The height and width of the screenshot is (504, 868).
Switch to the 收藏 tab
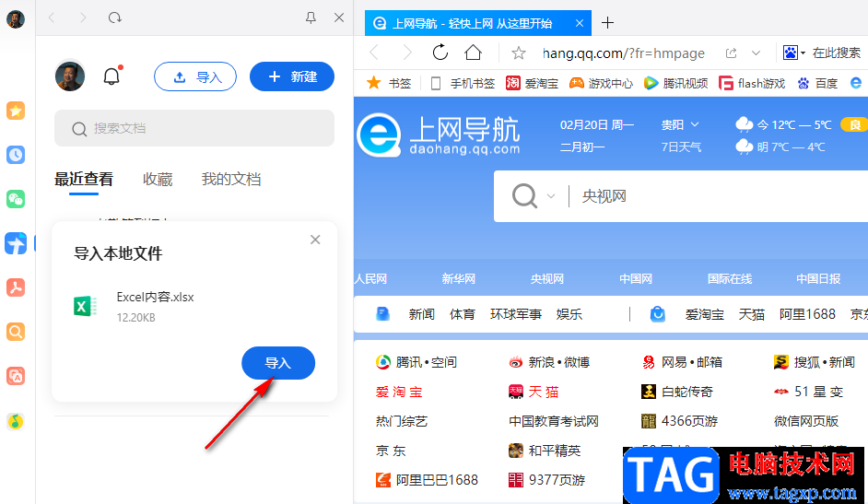pyautogui.click(x=158, y=180)
